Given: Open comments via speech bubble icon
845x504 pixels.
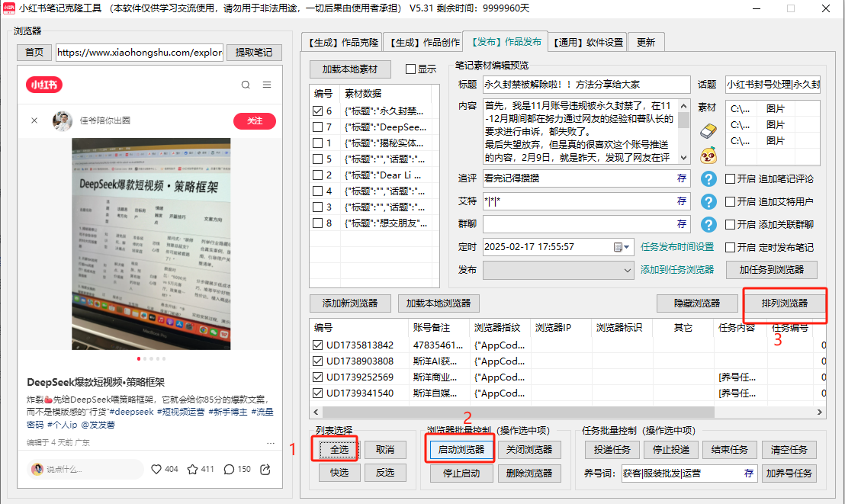Looking at the screenshot, I should click(x=230, y=469).
